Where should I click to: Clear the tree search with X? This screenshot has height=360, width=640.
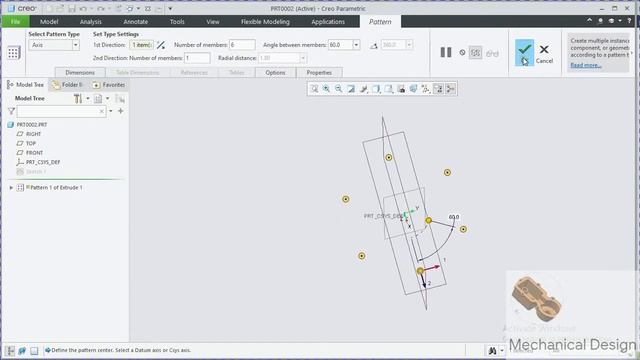click(102, 111)
